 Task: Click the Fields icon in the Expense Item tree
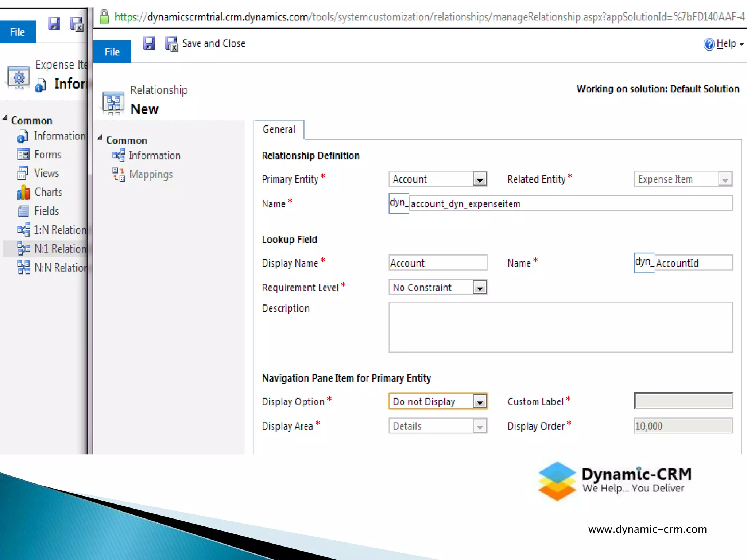pos(23,211)
